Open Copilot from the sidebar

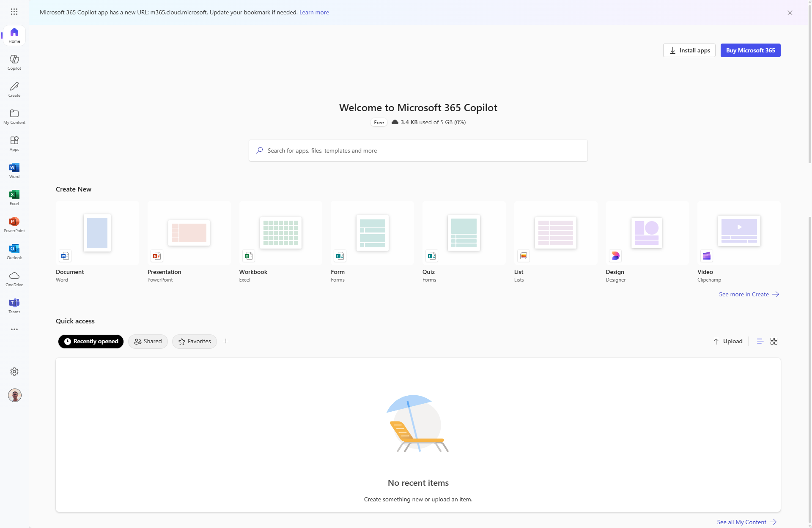pos(14,62)
